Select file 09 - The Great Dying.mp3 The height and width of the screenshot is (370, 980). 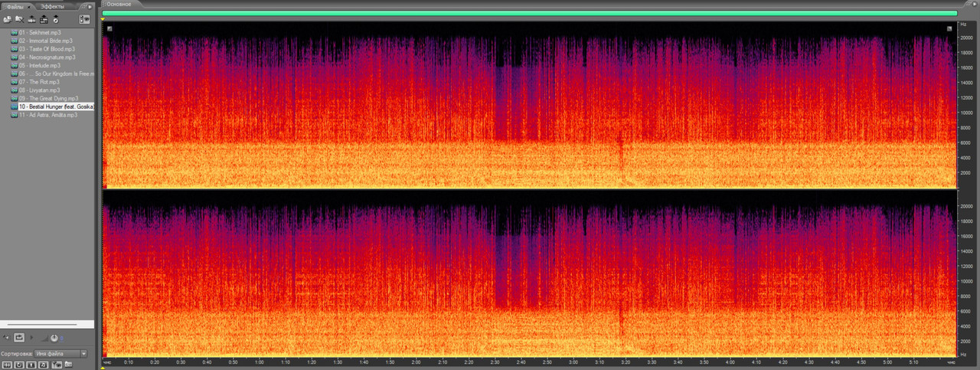[x=49, y=98]
